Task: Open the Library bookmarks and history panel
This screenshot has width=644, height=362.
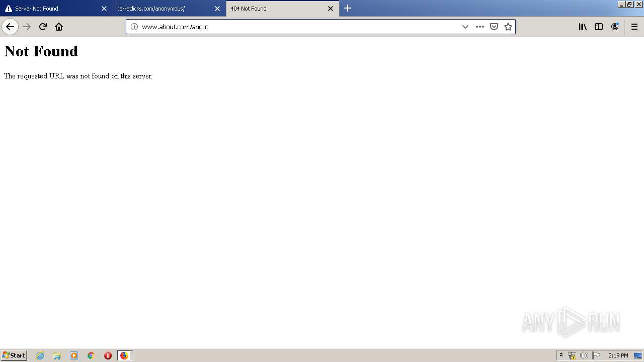Action: 583,27
